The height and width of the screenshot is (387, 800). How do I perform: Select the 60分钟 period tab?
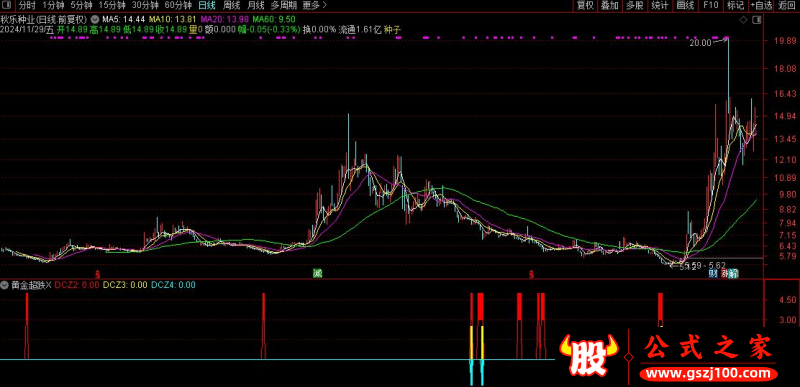177,6
